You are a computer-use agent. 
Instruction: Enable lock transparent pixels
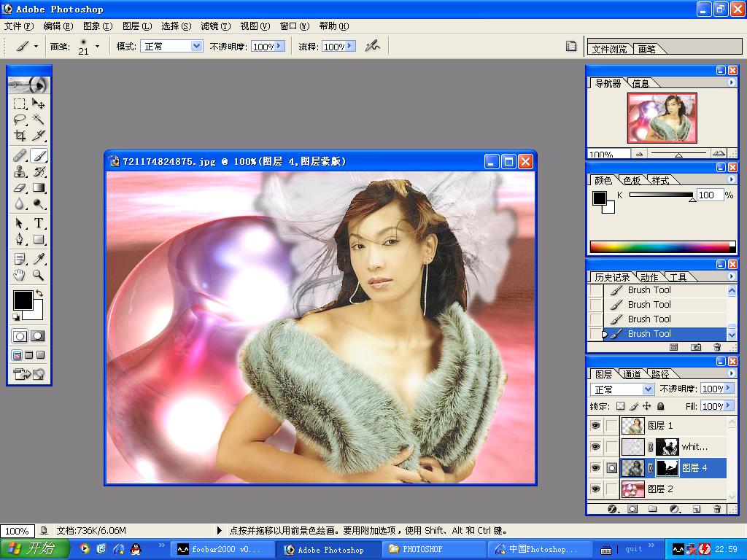click(x=620, y=406)
